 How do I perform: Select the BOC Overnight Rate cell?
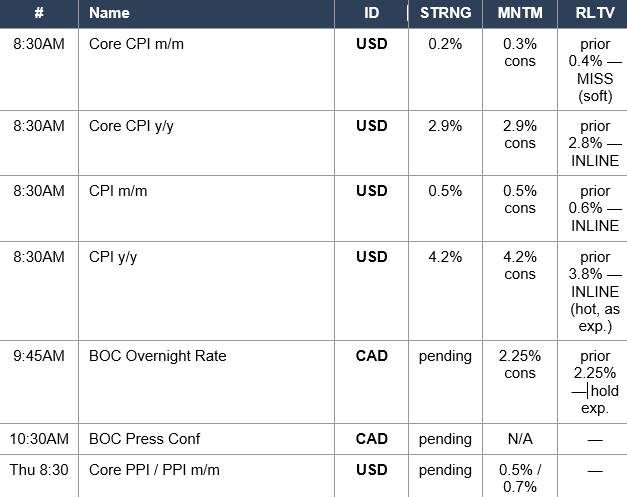pos(206,382)
